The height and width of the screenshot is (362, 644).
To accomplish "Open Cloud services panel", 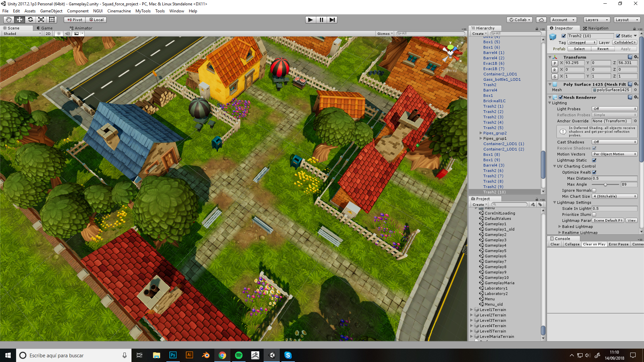I will click(x=541, y=20).
